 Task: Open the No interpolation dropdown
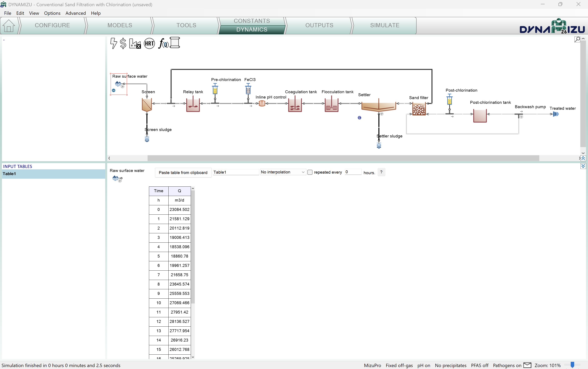(x=283, y=172)
